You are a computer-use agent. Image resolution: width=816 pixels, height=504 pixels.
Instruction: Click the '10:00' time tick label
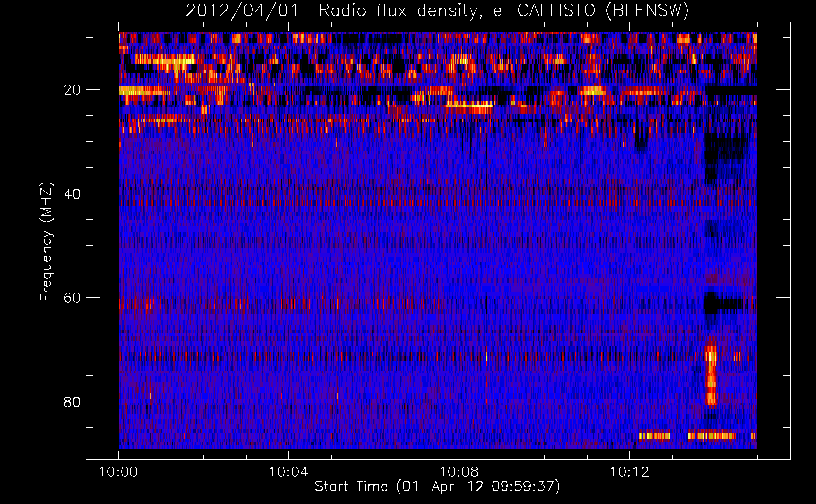118,472
